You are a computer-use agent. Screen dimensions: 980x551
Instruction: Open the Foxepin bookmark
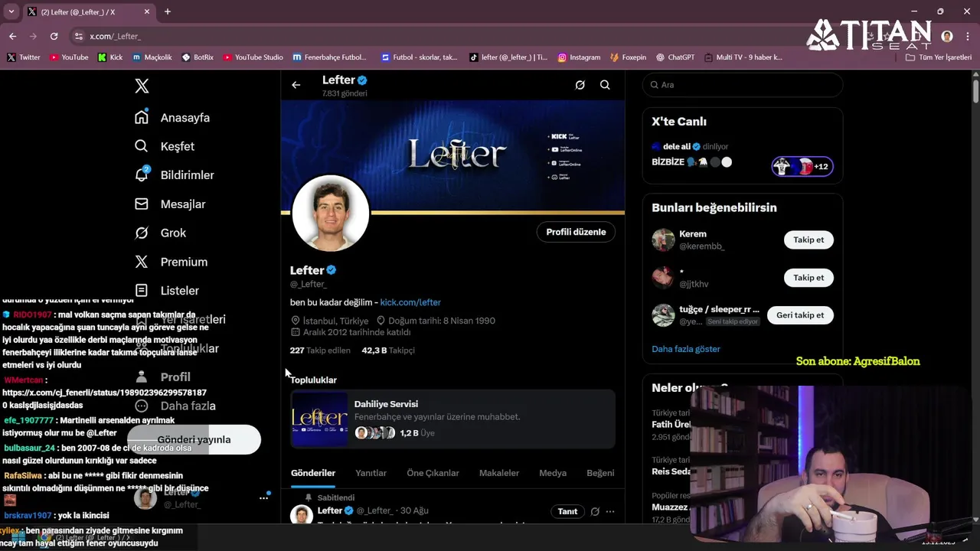pyautogui.click(x=628, y=57)
